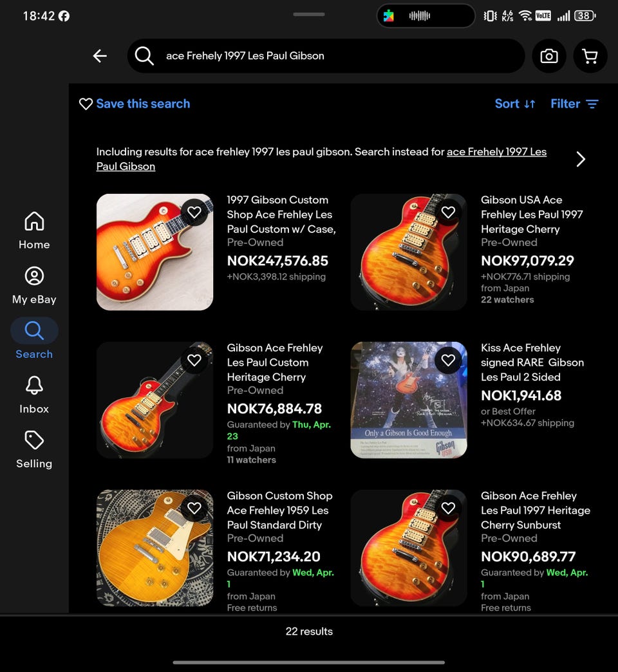The height and width of the screenshot is (672, 618).
Task: Click price NOK1,941.68
Action: 521,396
